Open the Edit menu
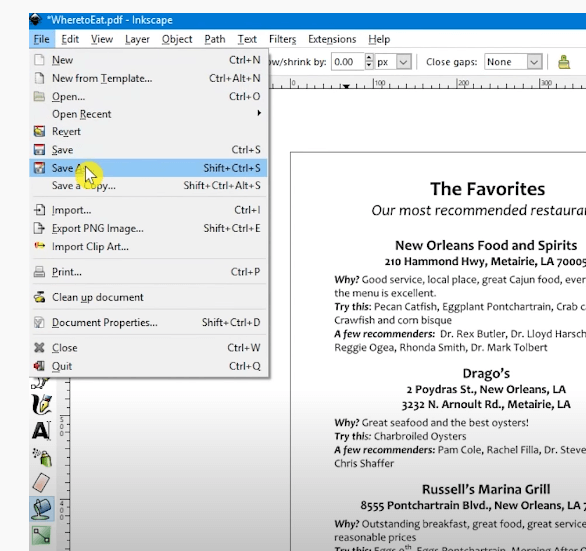The image size is (586, 551). tap(70, 39)
